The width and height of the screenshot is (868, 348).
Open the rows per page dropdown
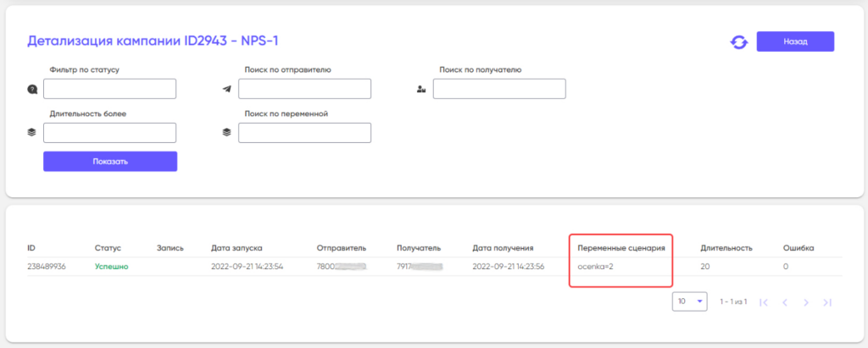pyautogui.click(x=690, y=301)
